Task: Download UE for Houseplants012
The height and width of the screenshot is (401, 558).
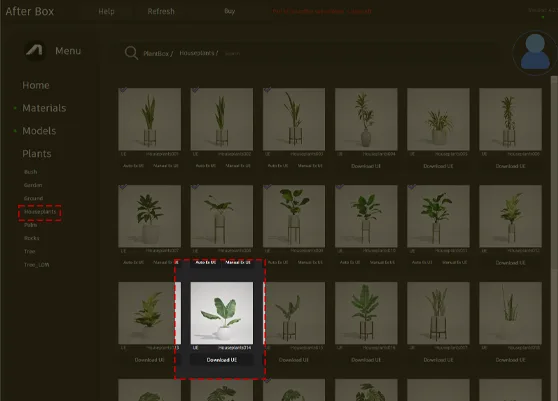Action: [510, 263]
